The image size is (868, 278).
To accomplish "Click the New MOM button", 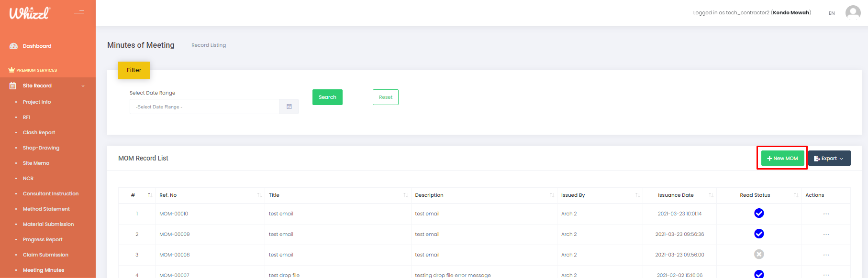I will (x=782, y=159).
